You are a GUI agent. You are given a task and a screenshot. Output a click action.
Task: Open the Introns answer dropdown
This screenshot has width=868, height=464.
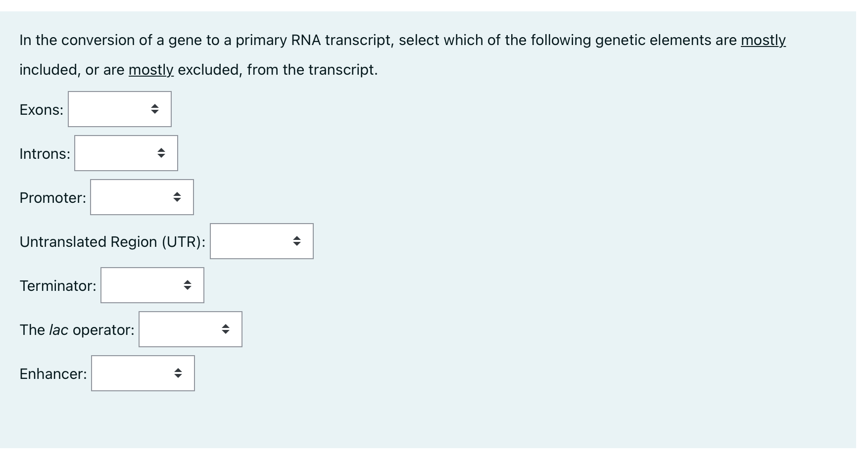click(x=126, y=153)
